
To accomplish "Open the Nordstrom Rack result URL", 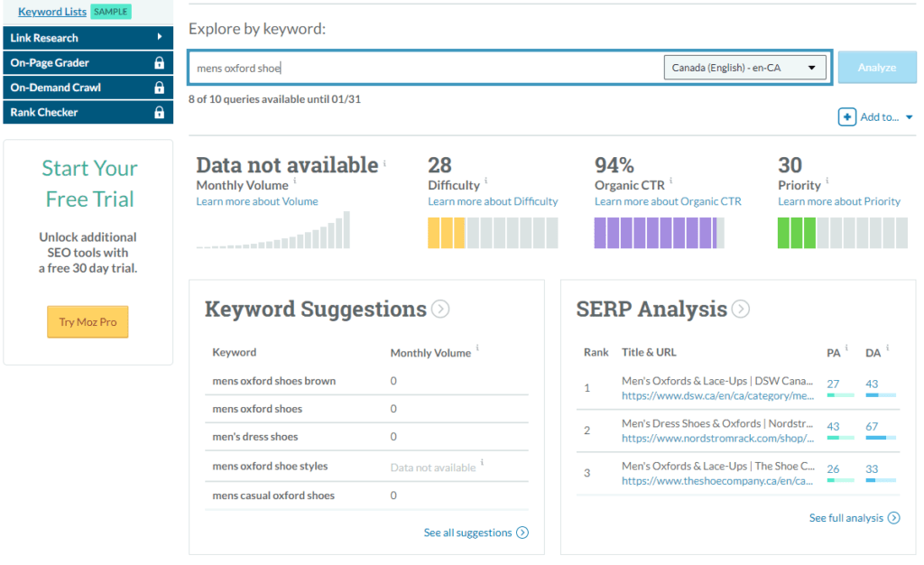I will pyautogui.click(x=717, y=439).
